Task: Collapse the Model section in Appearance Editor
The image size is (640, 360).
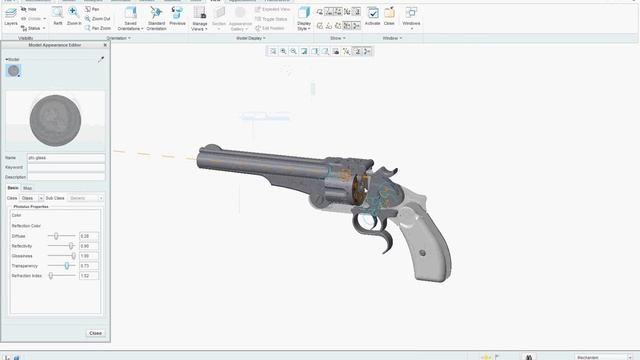Action: pyautogui.click(x=12, y=59)
